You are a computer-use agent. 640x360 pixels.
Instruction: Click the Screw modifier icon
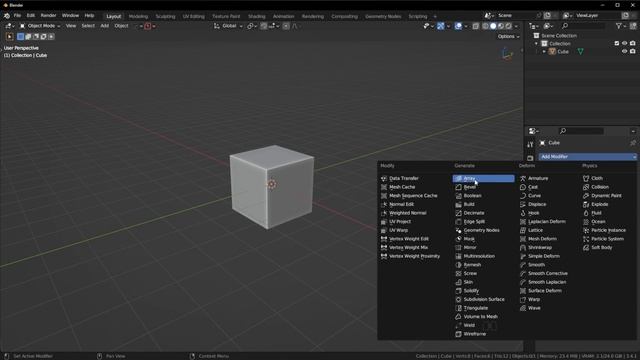tap(458, 273)
